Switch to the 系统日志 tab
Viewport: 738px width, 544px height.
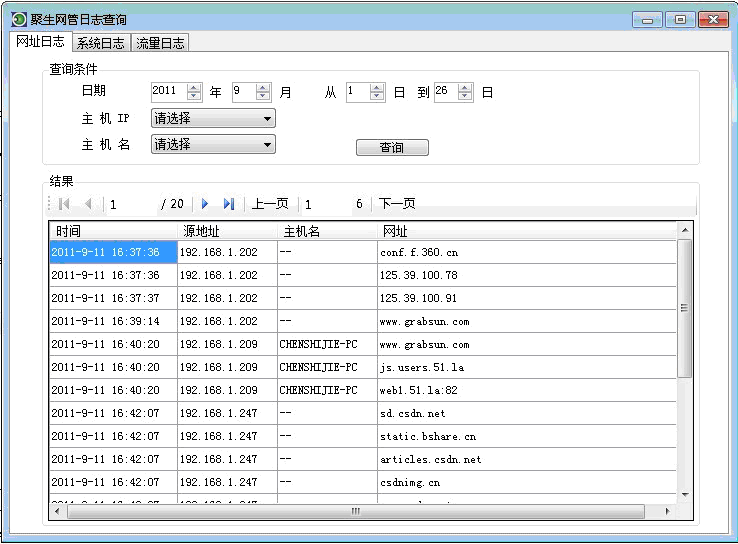(x=101, y=43)
